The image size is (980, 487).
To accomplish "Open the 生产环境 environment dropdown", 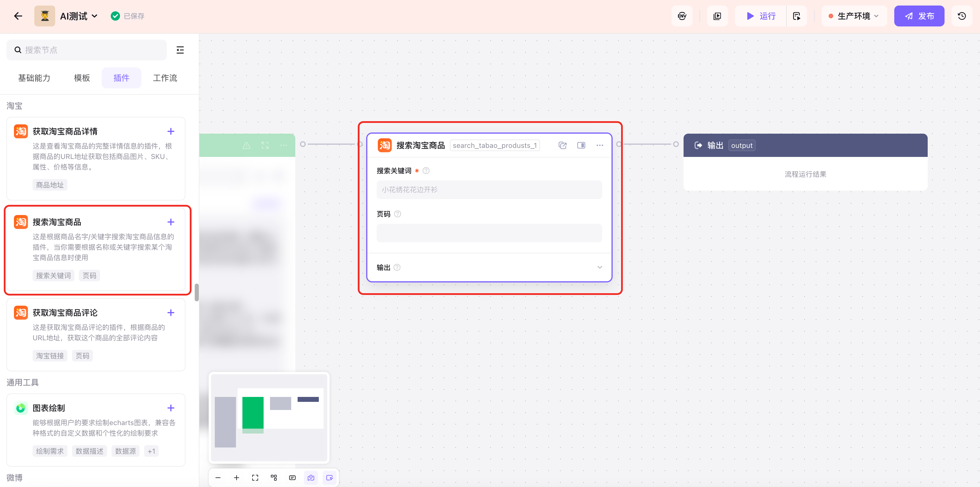I will pos(854,16).
